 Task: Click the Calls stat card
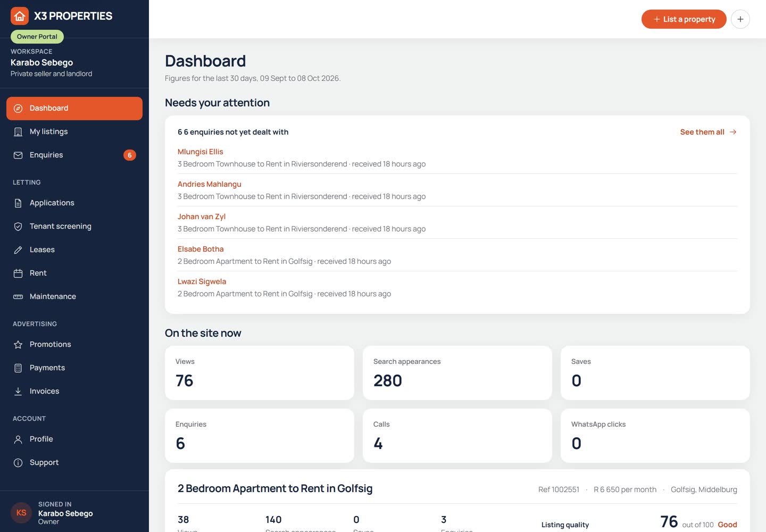457,436
